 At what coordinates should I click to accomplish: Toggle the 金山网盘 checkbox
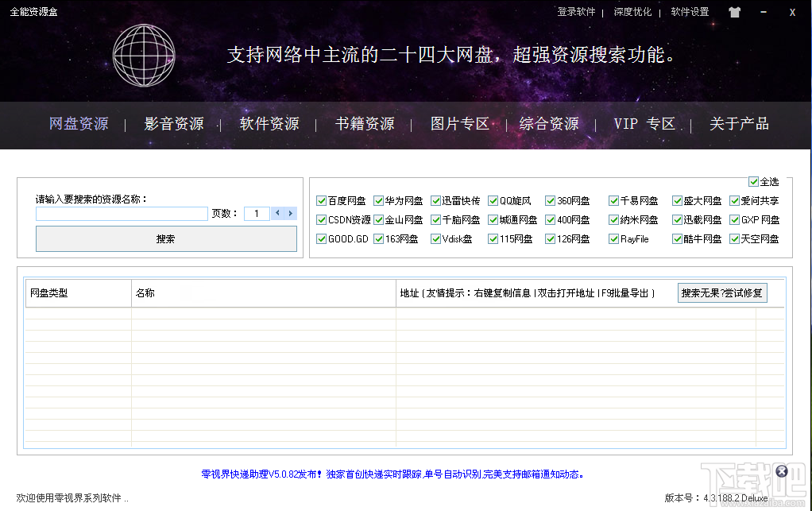tap(378, 220)
